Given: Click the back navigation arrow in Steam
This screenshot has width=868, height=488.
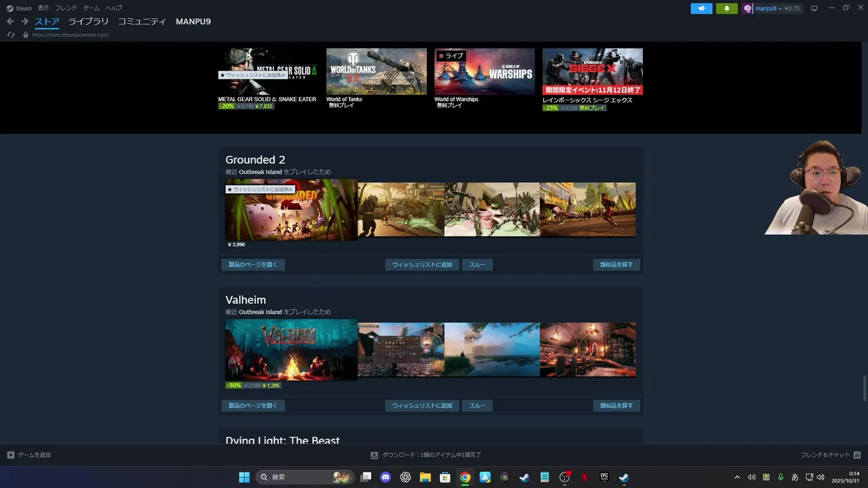Looking at the screenshot, I should (x=10, y=22).
